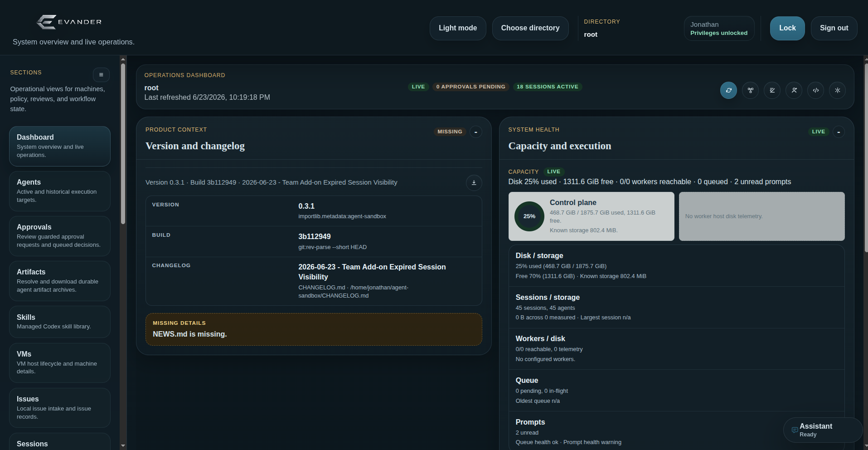868x450 pixels.
Task: Click the sidebar scrollbar thumb
Action: pyautogui.click(x=123, y=143)
